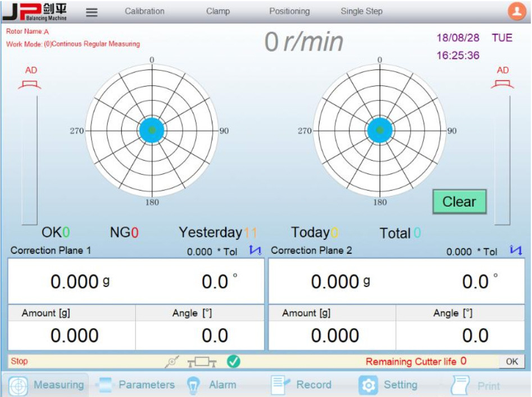
Task: Toggle the Correction Plane 1 tolerance mode icon
Action: (255, 250)
